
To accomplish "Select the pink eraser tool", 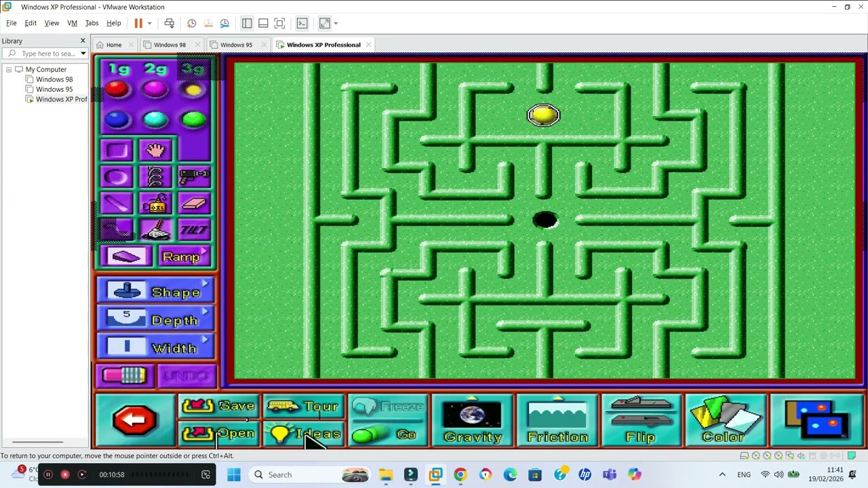I will click(194, 203).
